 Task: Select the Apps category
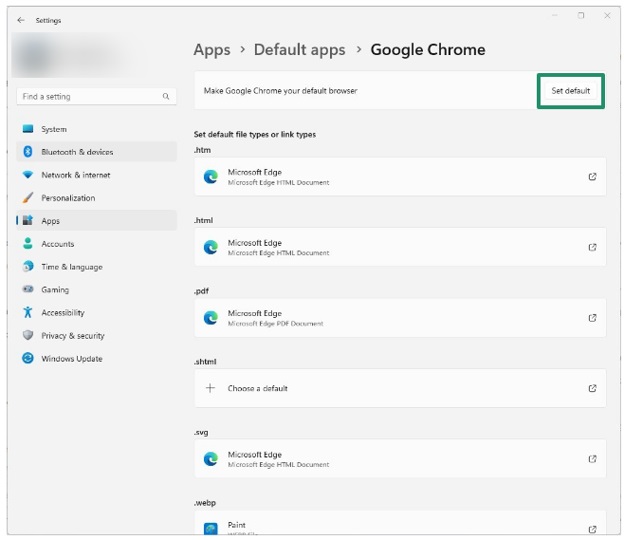(x=97, y=220)
